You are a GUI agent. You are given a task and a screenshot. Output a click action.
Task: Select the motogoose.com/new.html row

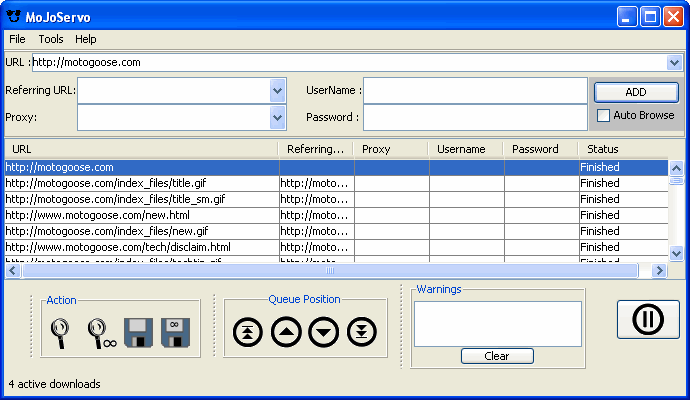[x=140, y=215]
